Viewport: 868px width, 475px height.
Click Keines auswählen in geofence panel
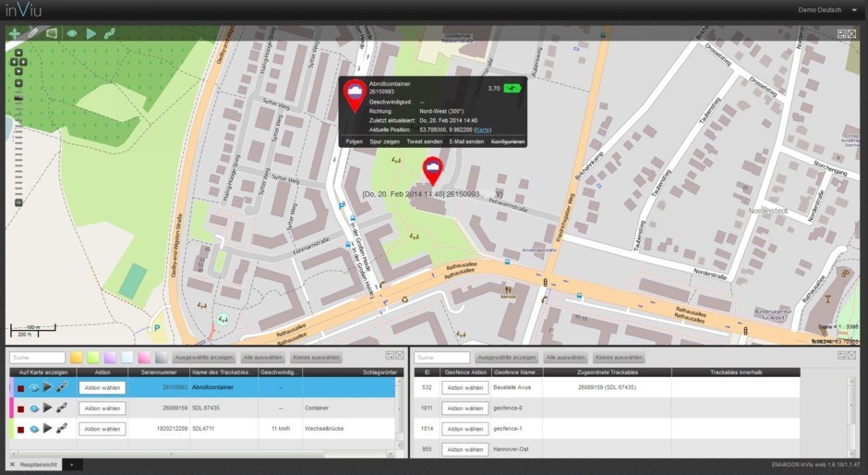coord(619,358)
